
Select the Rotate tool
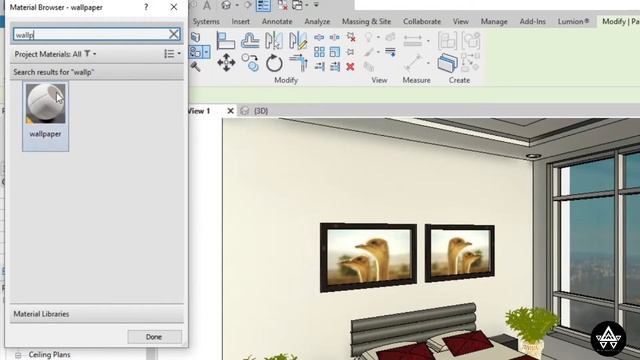tap(274, 63)
